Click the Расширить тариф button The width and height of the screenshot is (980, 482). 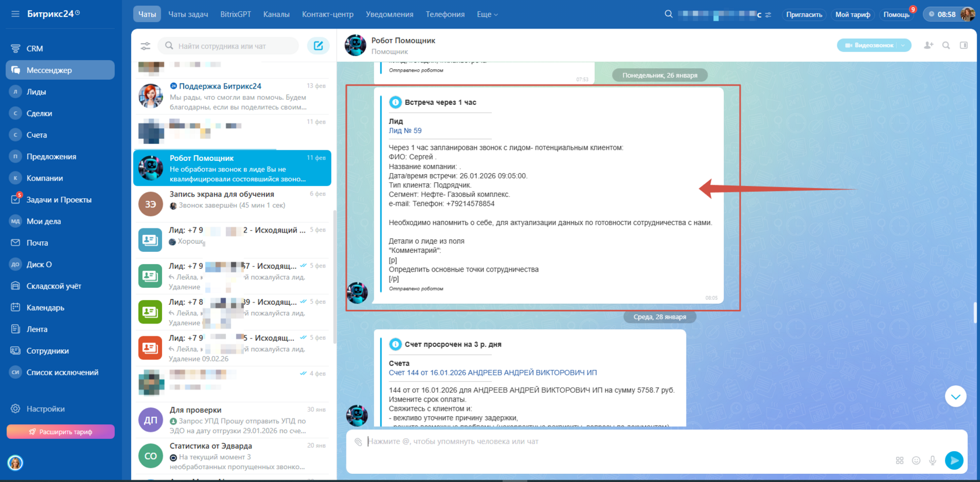61,432
